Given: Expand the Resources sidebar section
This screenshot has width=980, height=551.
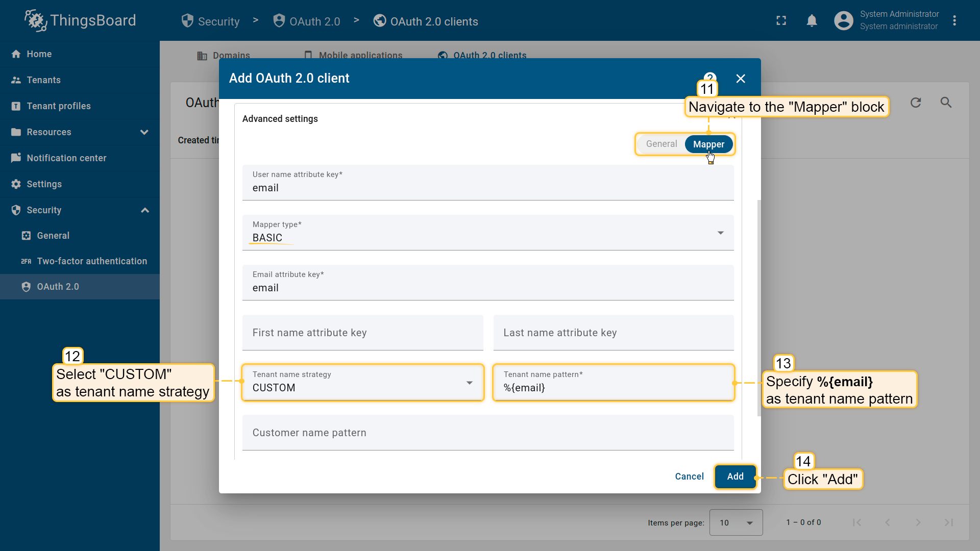Looking at the screenshot, I should pyautogui.click(x=144, y=132).
